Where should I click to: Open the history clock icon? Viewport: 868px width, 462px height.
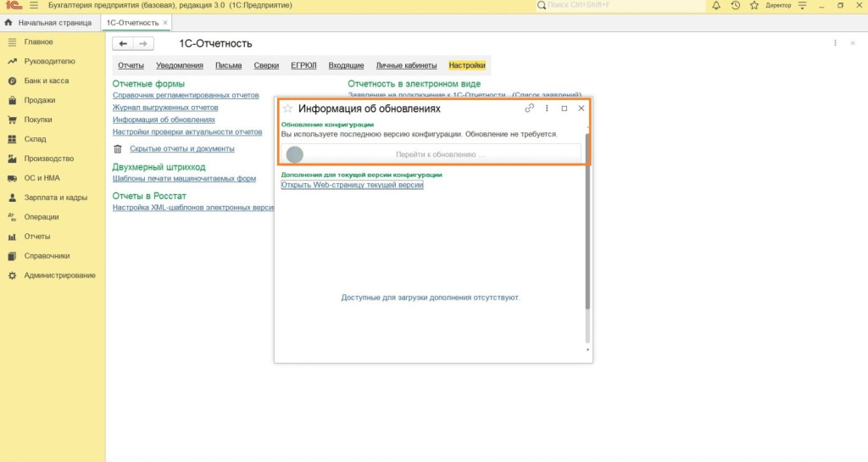pyautogui.click(x=735, y=6)
